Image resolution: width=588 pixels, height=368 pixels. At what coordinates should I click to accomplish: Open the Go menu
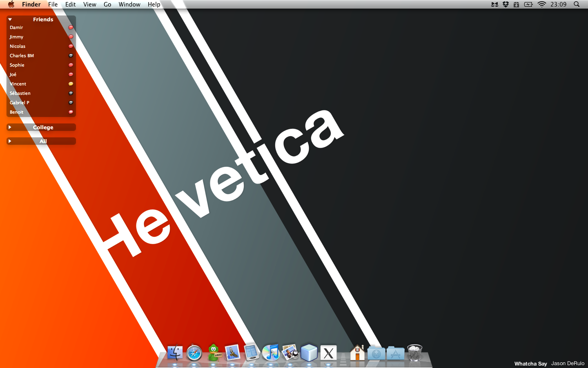pos(107,4)
